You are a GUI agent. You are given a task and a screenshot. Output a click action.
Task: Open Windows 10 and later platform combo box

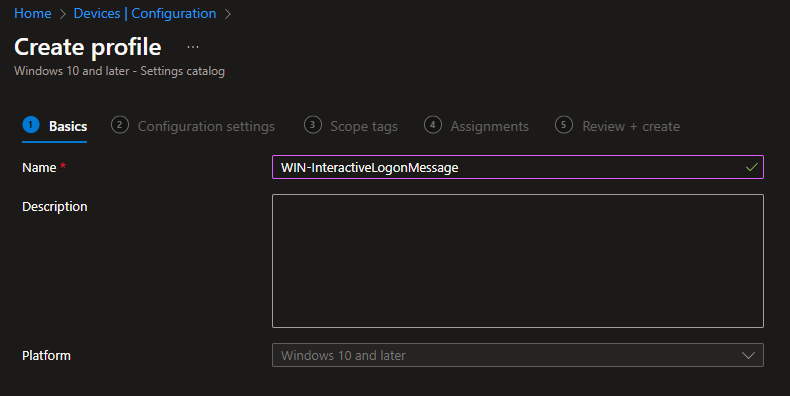pos(517,355)
